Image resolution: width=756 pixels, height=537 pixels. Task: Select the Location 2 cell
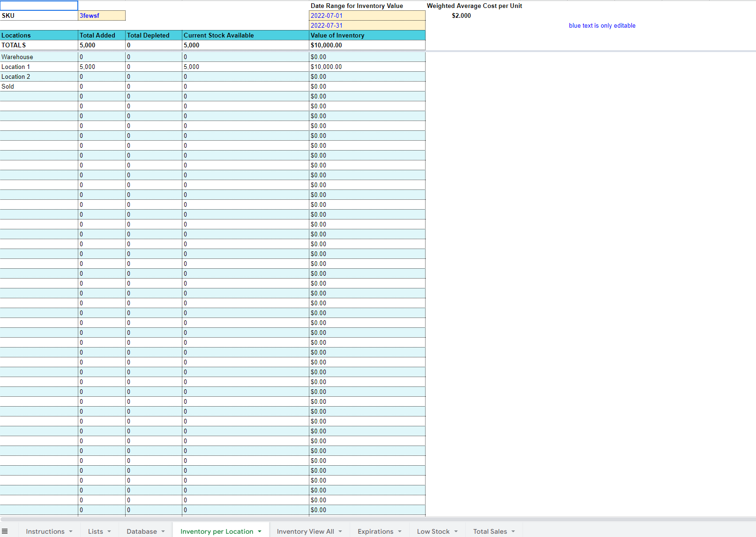pos(39,76)
